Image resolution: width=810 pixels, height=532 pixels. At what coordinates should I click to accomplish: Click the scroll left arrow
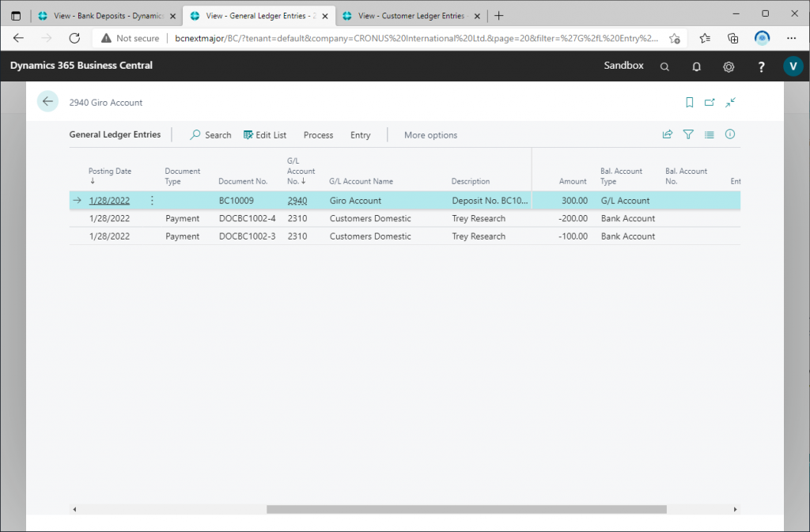[x=75, y=509]
